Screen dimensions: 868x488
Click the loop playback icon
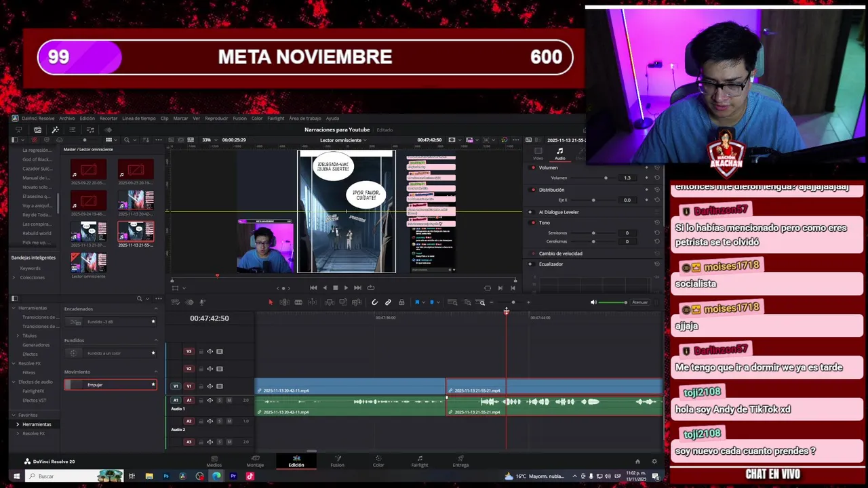coord(370,287)
